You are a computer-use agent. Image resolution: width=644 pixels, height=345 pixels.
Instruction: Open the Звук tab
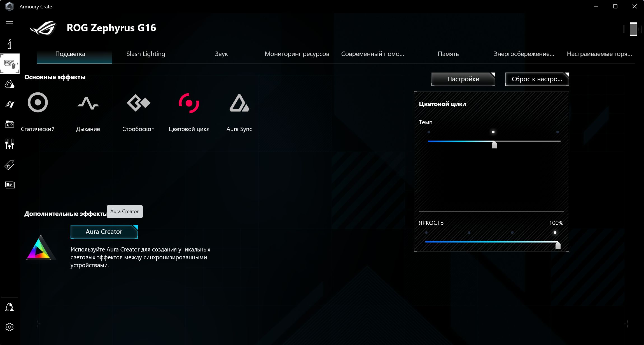click(x=221, y=54)
